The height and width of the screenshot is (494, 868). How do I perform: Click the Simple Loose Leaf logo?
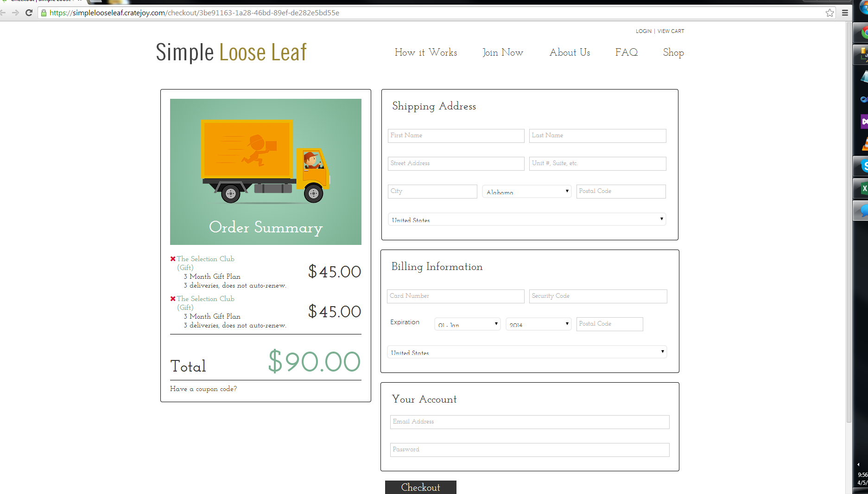pyautogui.click(x=231, y=52)
